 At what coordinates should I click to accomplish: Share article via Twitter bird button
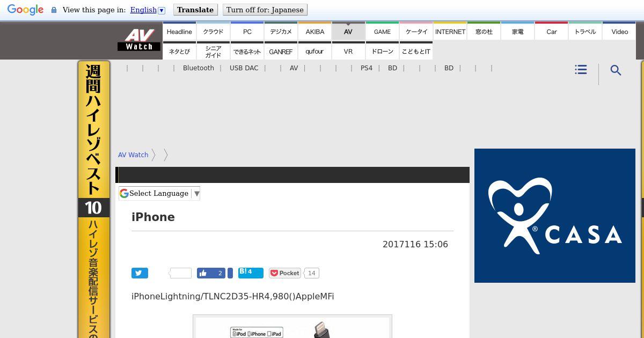pos(140,273)
